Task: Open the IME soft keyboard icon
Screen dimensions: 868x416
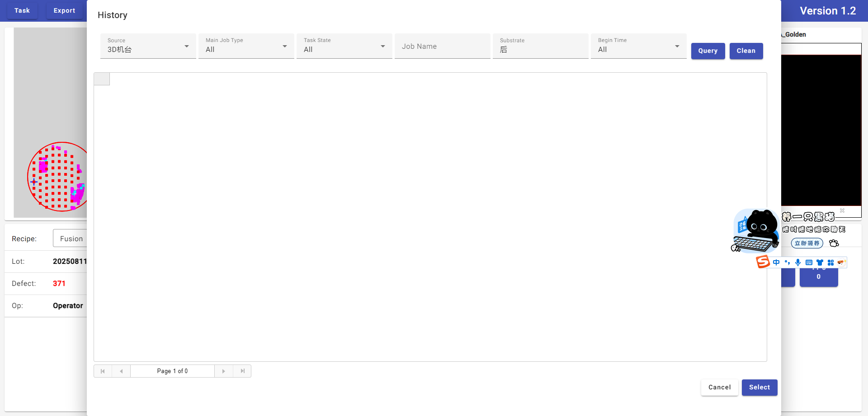Action: pos(809,262)
